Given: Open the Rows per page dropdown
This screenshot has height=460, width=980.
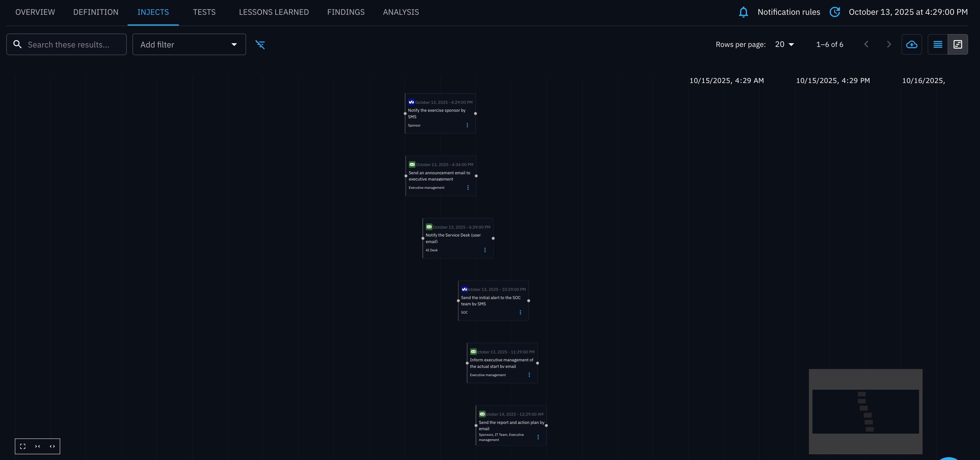Looking at the screenshot, I should 784,44.
